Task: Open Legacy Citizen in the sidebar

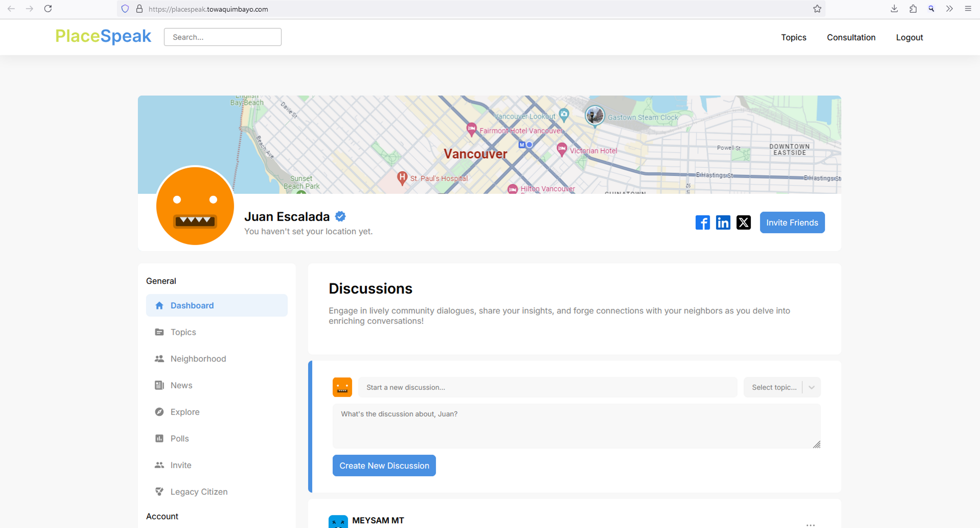Action: [216, 492]
